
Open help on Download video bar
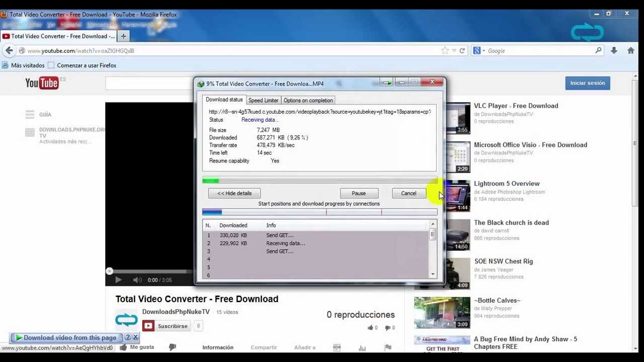tap(128, 337)
